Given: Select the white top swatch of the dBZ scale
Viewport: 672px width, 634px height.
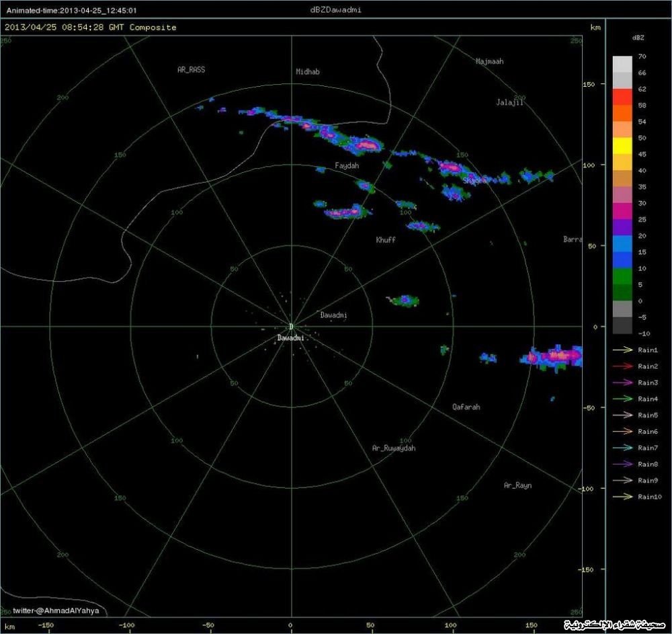Looking at the screenshot, I should pyautogui.click(x=622, y=65).
